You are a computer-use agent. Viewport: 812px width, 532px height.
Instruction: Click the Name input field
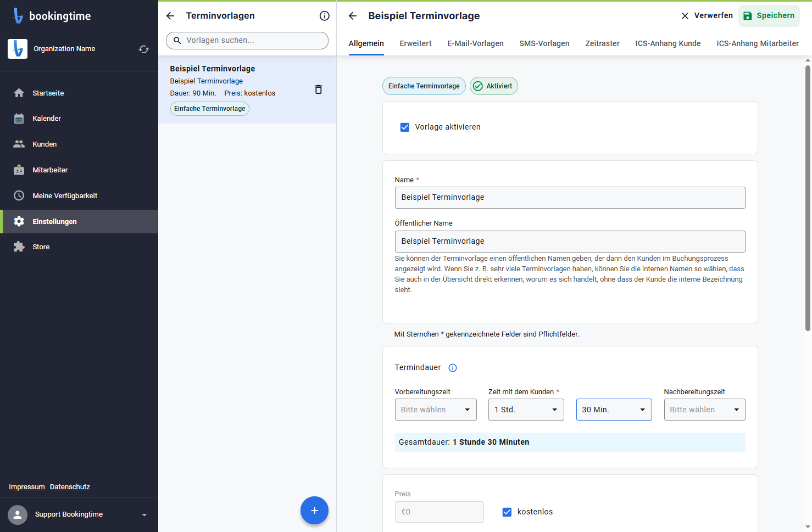click(x=570, y=198)
